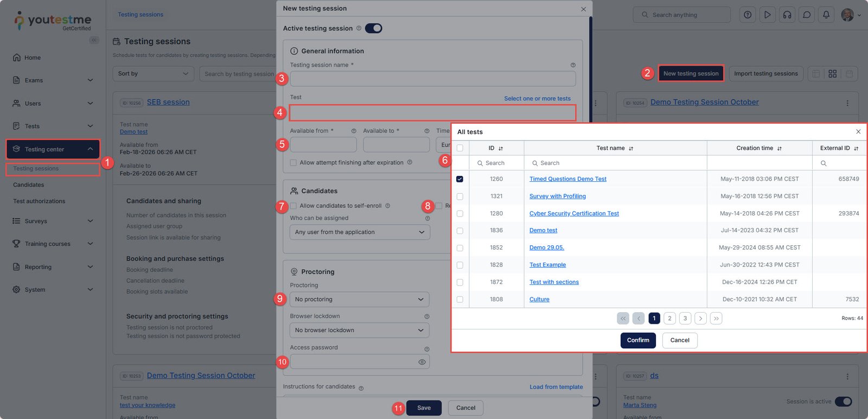Image resolution: width=868 pixels, height=419 pixels.
Task: Go to next page in the tests table
Action: coord(700,319)
